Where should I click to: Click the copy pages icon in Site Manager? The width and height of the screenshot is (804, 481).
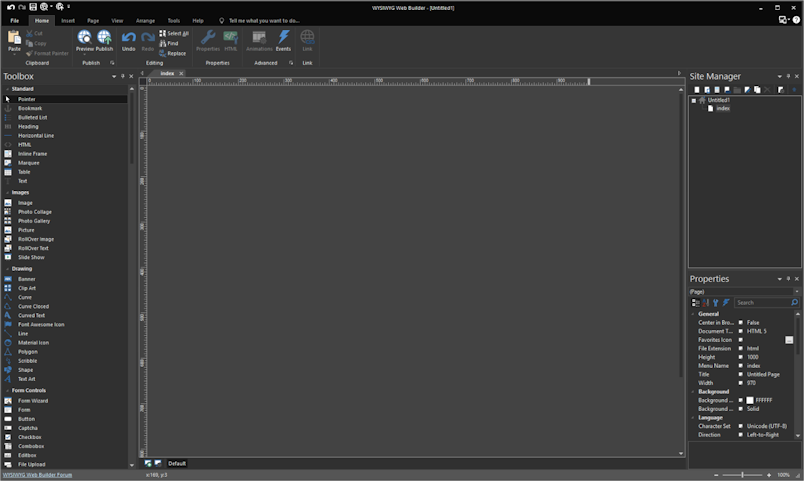click(x=757, y=90)
